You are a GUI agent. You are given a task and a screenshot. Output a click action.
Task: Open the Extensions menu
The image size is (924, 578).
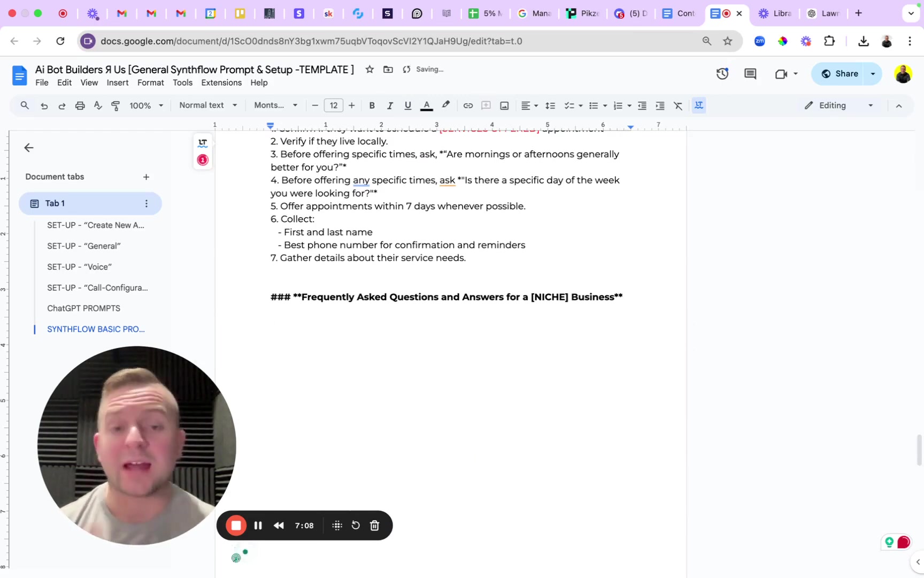[221, 82]
